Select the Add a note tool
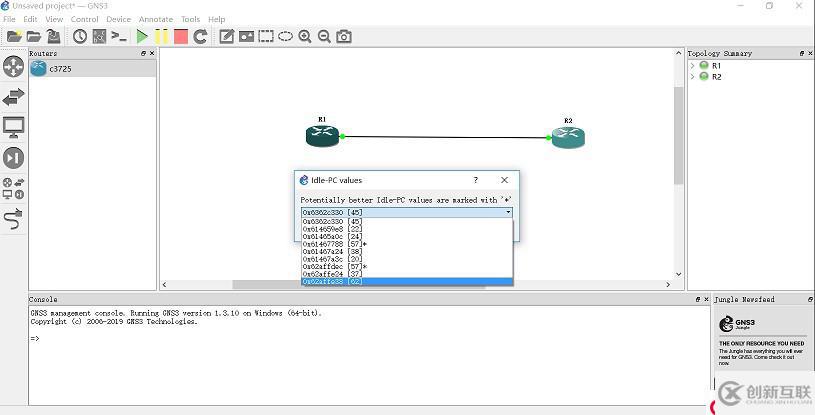The image size is (815, 415). coord(227,36)
